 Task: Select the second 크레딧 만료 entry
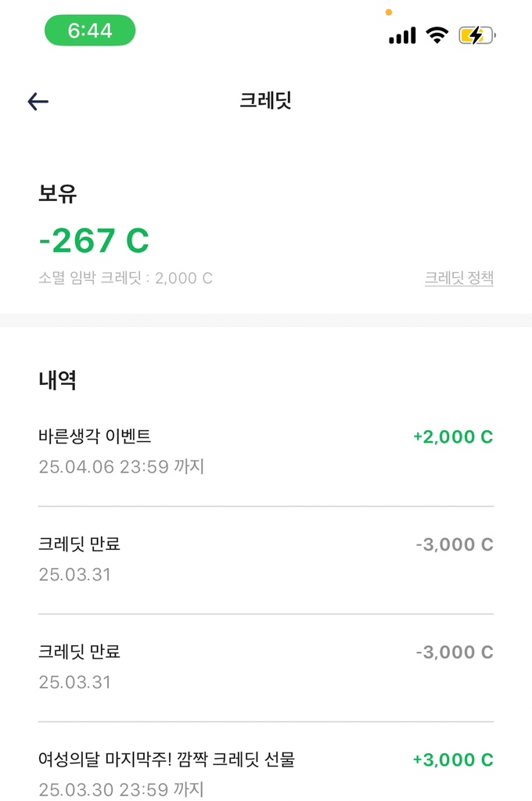pos(79,652)
